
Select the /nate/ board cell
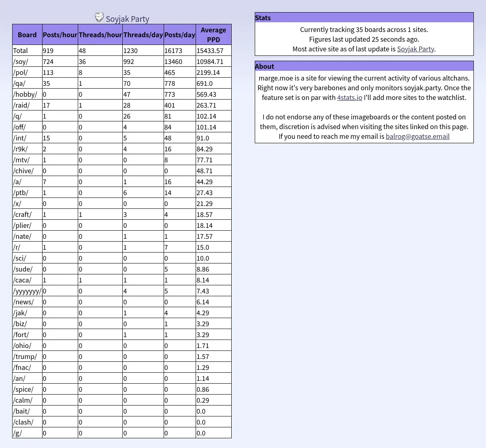click(x=27, y=236)
